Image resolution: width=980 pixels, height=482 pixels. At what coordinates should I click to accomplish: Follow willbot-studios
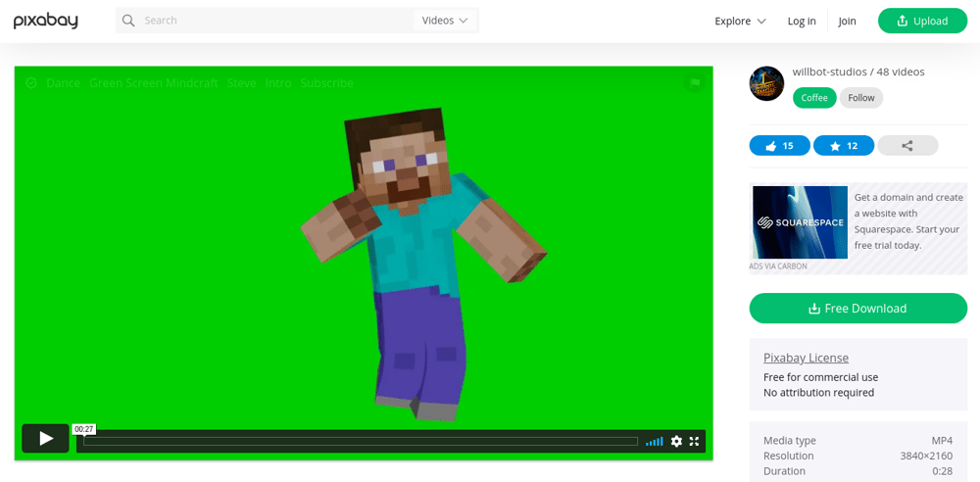pyautogui.click(x=861, y=98)
